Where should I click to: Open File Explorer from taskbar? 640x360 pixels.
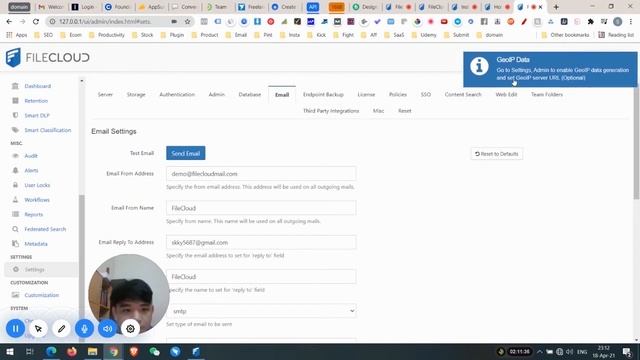(x=93, y=351)
